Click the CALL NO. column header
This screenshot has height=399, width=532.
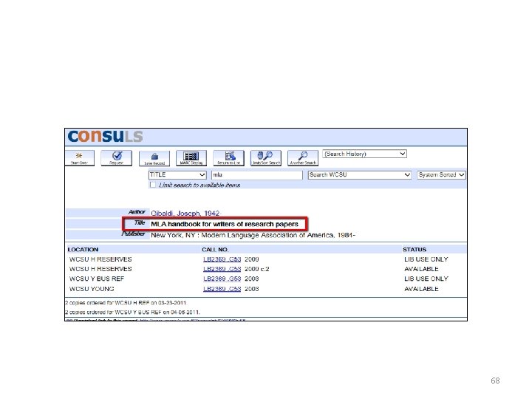point(215,250)
